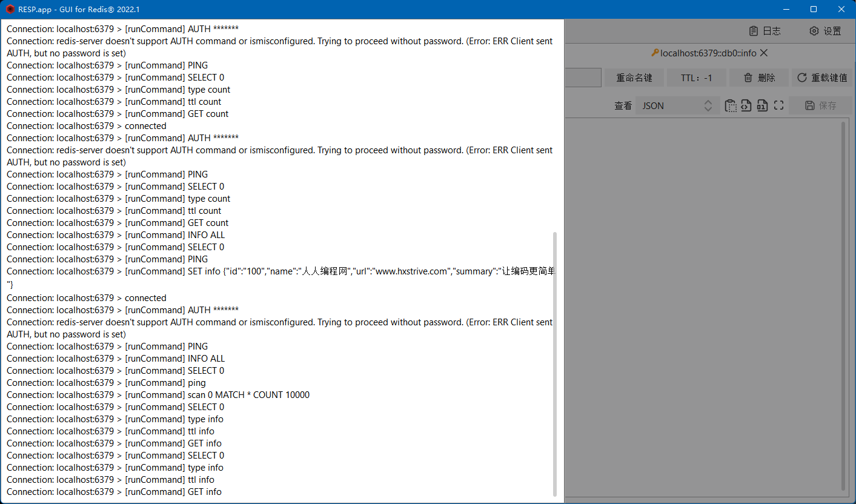The height and width of the screenshot is (504, 856).
Task: Select the localhost:6379::db0::info tab
Action: 703,53
